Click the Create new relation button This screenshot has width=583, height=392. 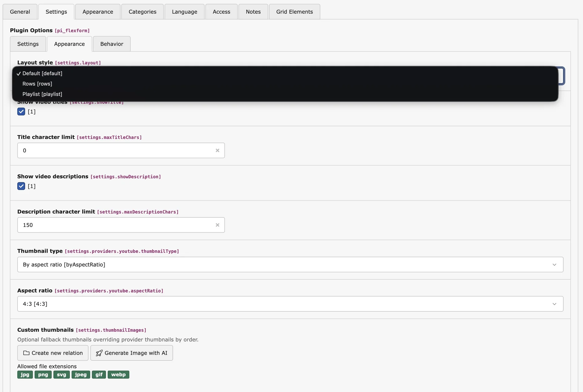pyautogui.click(x=53, y=353)
